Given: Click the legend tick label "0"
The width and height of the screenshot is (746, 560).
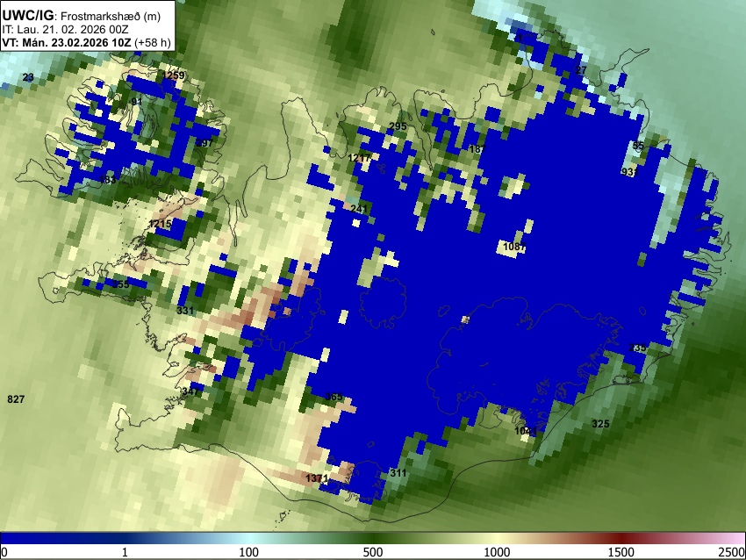Looking at the screenshot, I should [4, 552].
